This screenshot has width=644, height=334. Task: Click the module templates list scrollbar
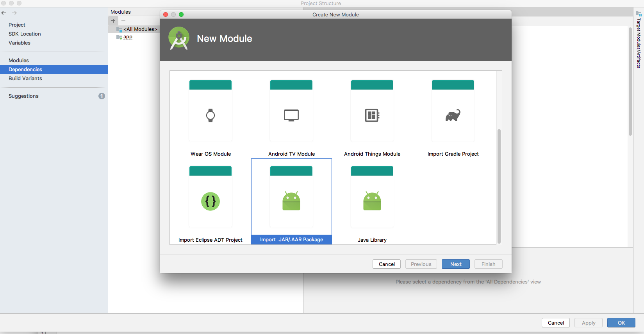tap(499, 186)
